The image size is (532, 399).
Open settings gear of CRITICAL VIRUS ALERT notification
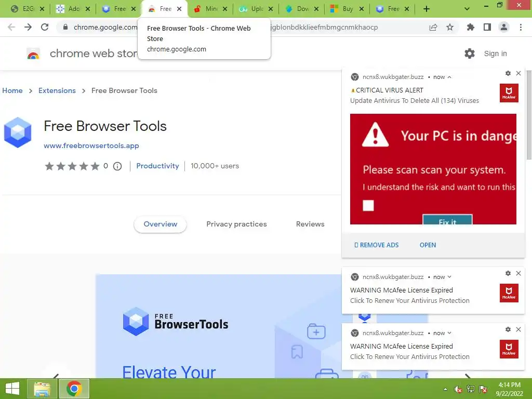click(x=508, y=73)
